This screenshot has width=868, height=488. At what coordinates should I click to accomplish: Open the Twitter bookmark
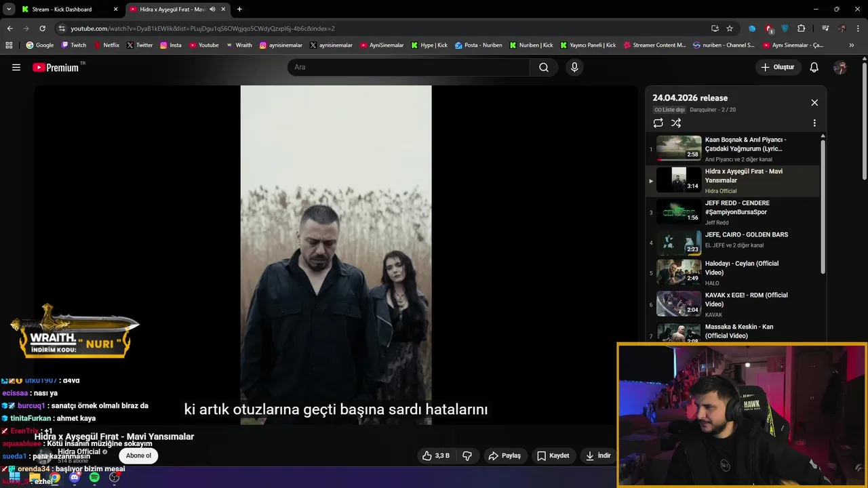point(140,45)
